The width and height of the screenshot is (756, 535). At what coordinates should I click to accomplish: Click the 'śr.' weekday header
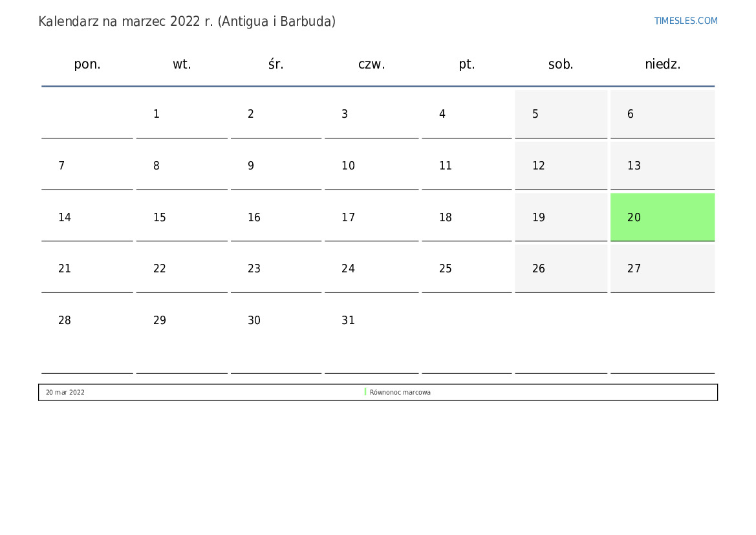276,64
